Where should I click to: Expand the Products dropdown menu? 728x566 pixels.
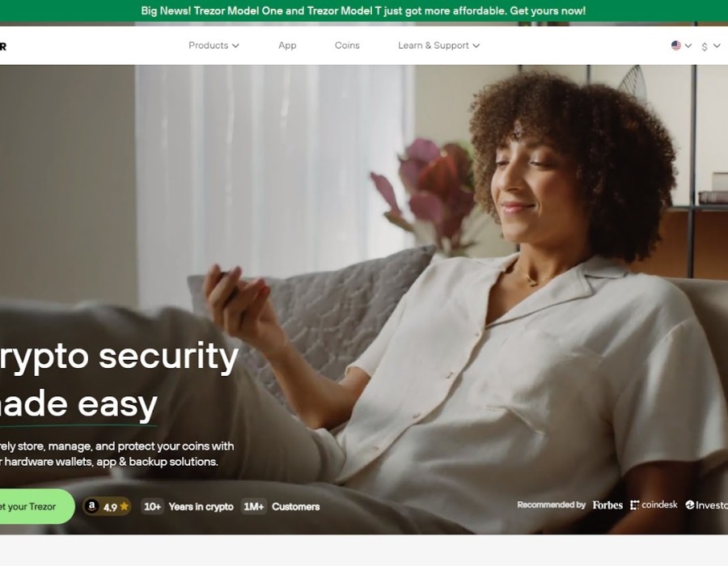coord(214,45)
